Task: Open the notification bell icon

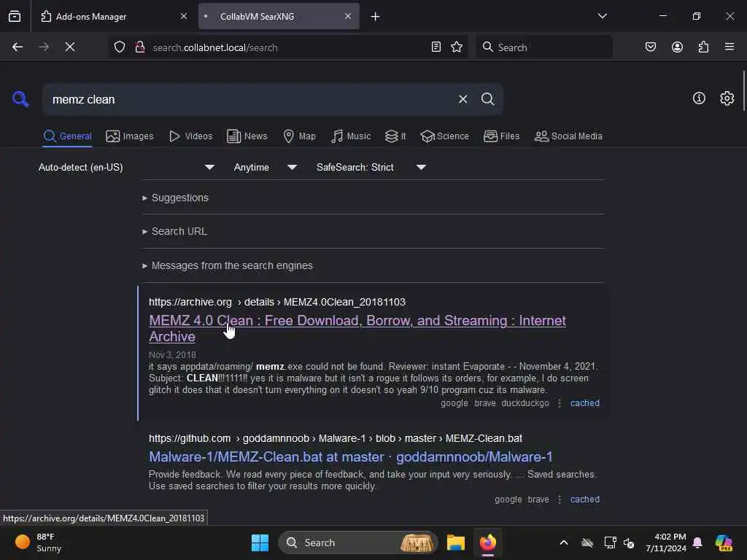Action: pyautogui.click(x=697, y=542)
